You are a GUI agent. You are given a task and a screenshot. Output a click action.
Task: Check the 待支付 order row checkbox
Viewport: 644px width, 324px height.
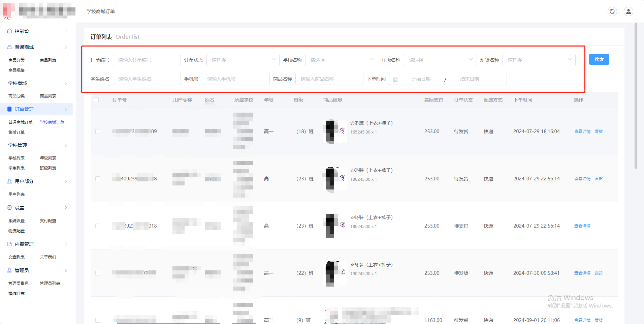click(98, 226)
